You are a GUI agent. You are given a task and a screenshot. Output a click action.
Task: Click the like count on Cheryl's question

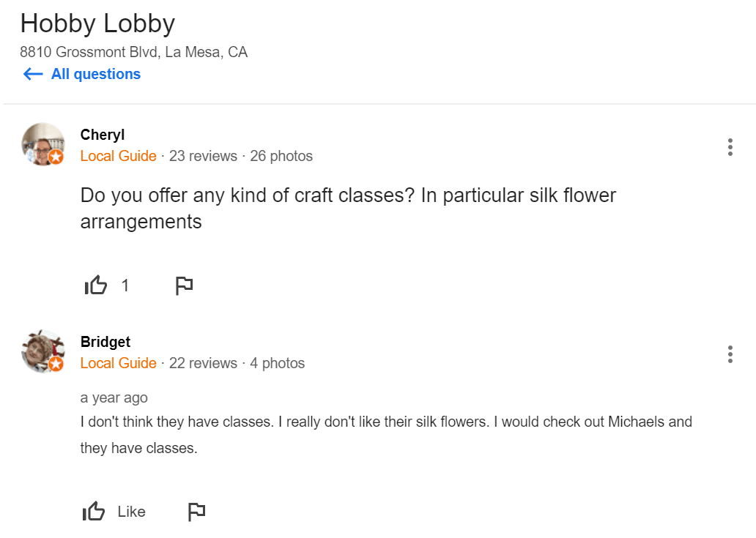(x=125, y=285)
